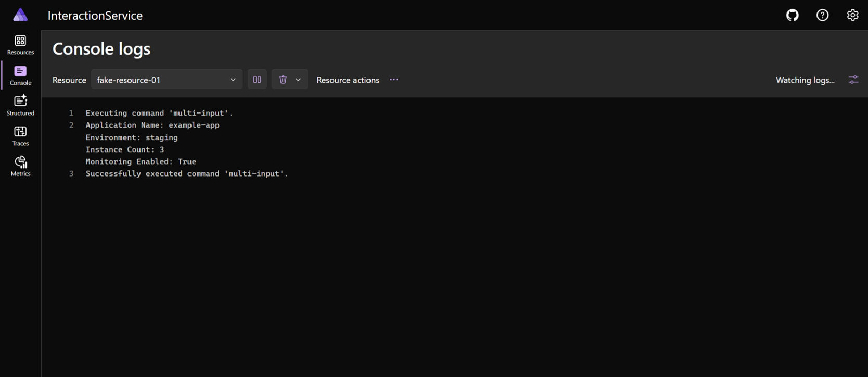The width and height of the screenshot is (868, 377).
Task: Open the fake-resource-01 resource dropdown
Action: pyautogui.click(x=167, y=80)
